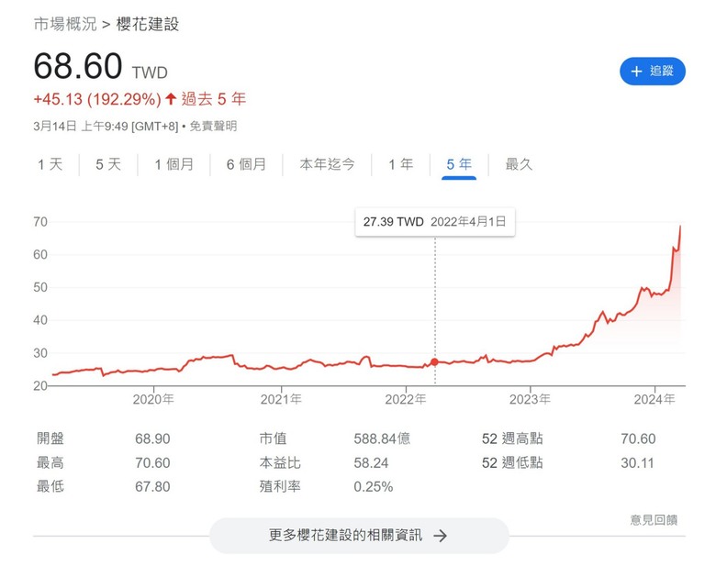
Task: Click the 過去 5 年 label
Action: [x=214, y=98]
